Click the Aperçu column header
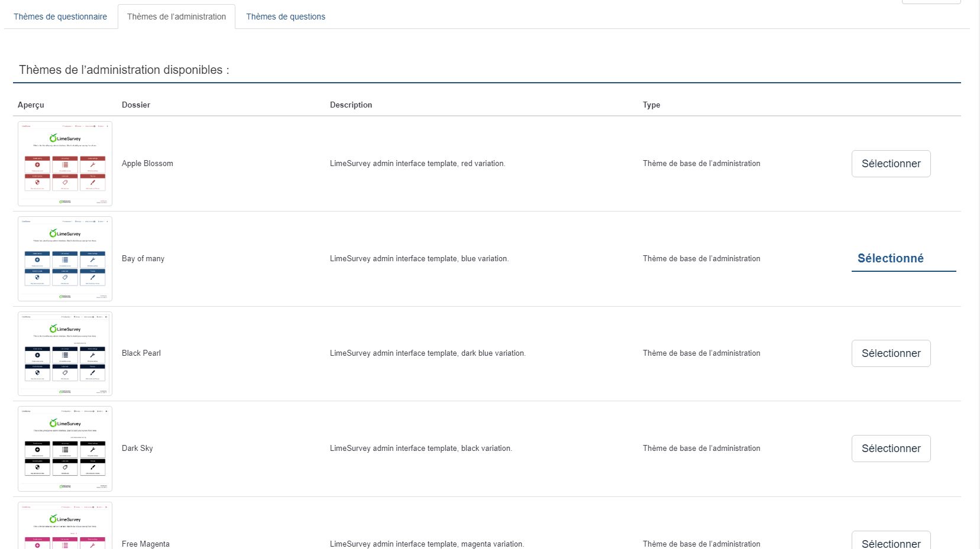 click(x=31, y=105)
